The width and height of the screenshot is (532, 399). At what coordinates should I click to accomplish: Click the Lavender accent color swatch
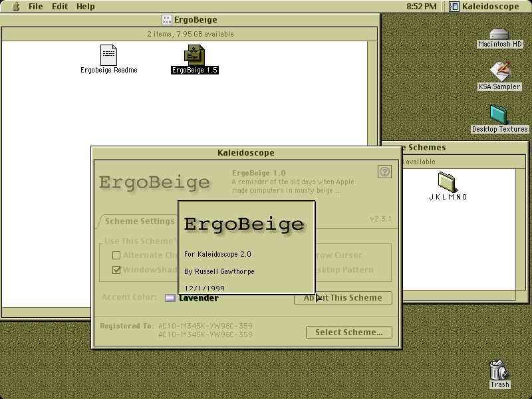170,298
